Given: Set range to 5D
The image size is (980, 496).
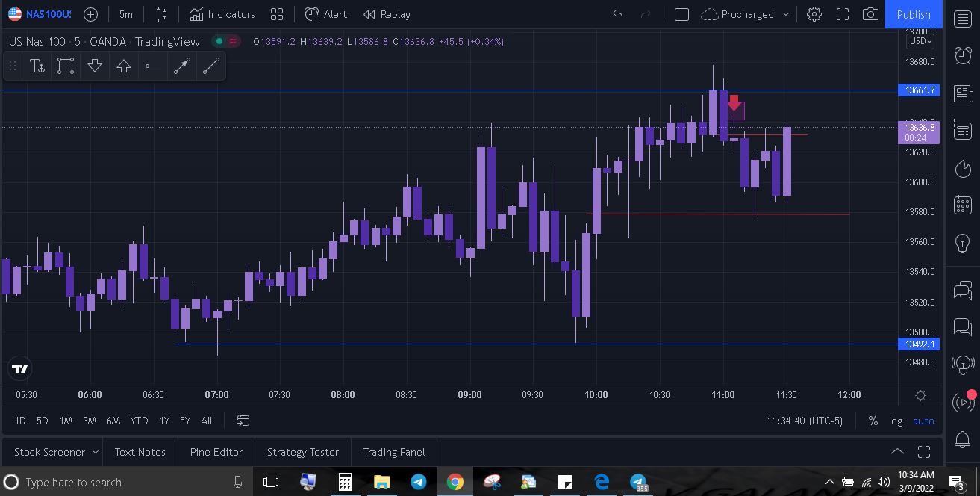Looking at the screenshot, I should click(x=43, y=421).
